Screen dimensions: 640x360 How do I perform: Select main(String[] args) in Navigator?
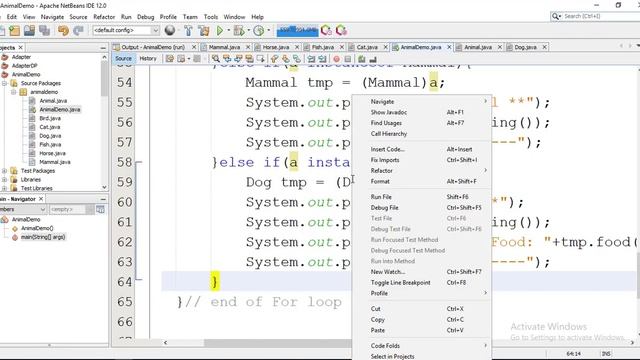[x=43, y=237]
